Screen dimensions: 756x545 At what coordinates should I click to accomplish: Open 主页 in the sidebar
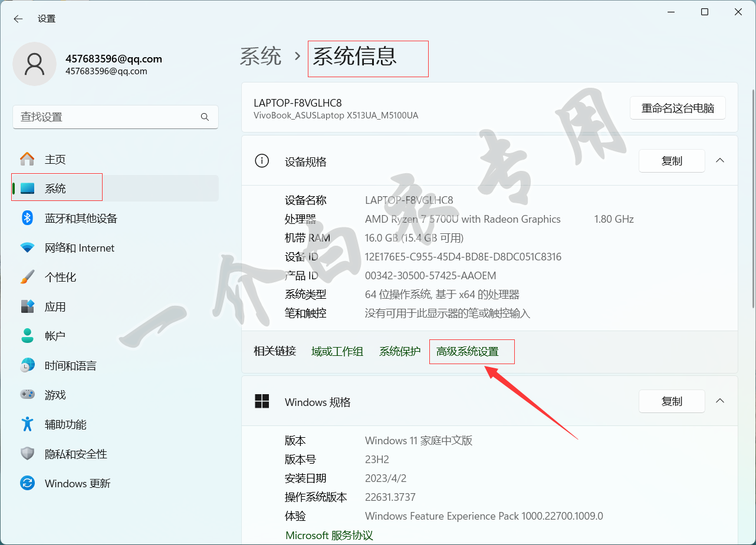tap(115, 159)
